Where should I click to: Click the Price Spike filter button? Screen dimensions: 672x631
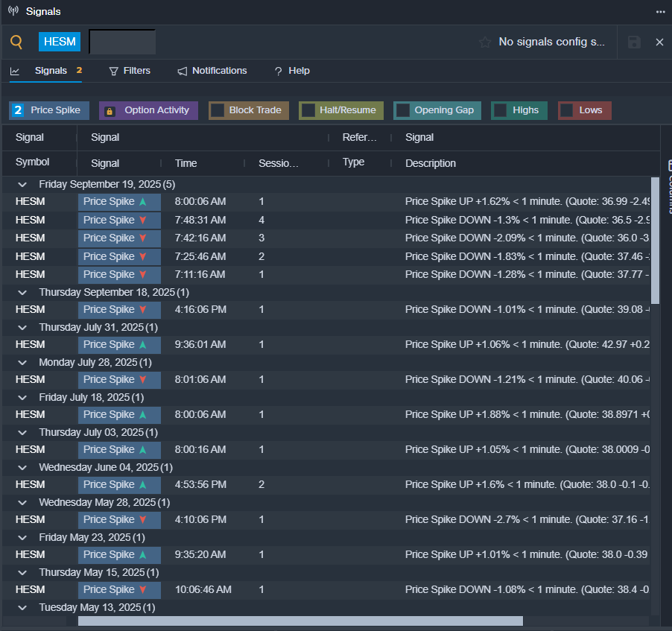(49, 110)
